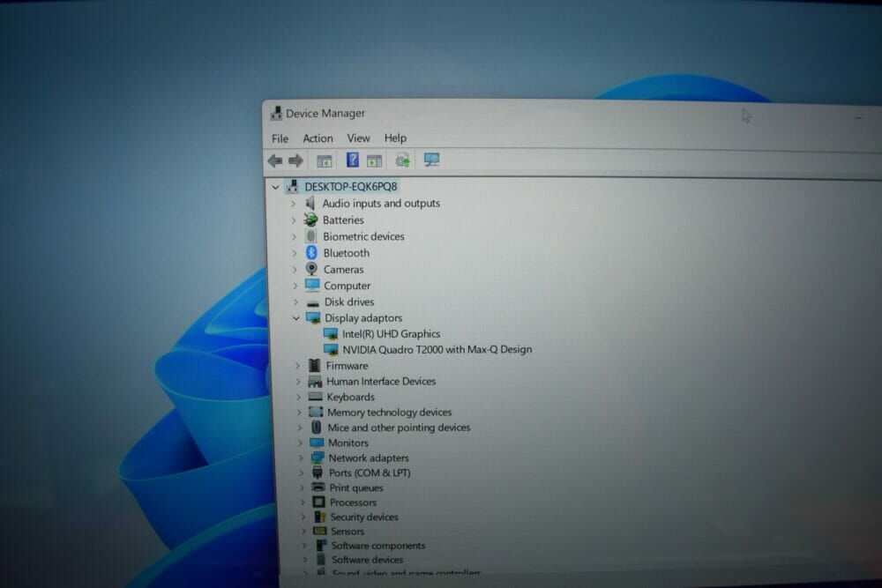This screenshot has width=882, height=588.
Task: Select the Print queues label
Action: [356, 488]
